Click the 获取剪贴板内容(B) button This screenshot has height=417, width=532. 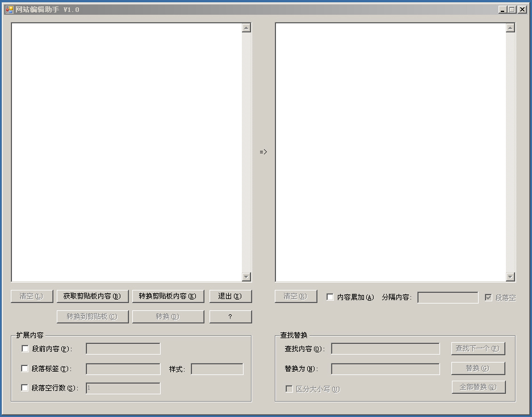click(93, 296)
